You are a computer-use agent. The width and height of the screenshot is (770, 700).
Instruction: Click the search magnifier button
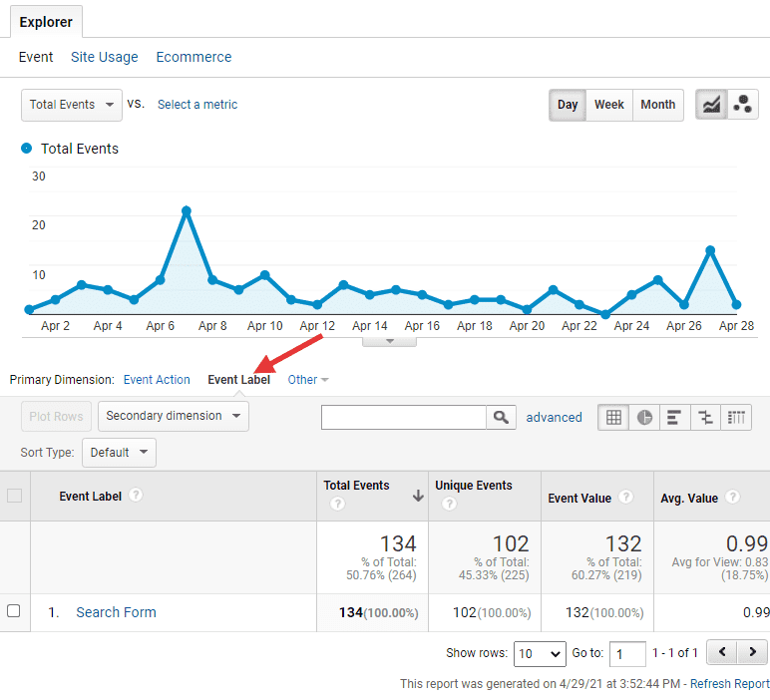point(501,417)
